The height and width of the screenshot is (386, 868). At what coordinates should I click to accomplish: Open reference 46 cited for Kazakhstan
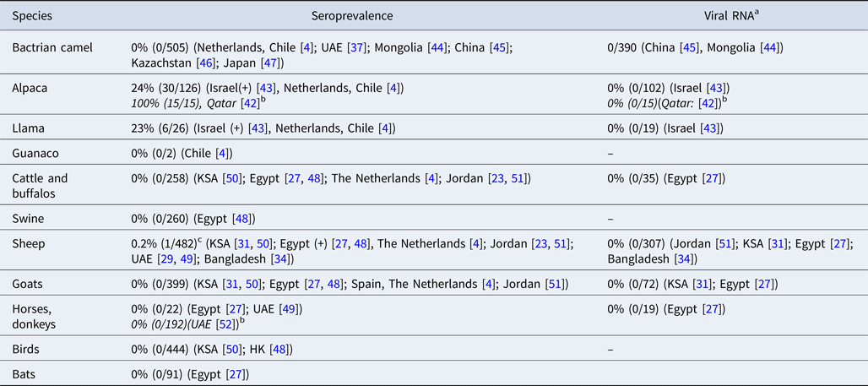pos(196,63)
